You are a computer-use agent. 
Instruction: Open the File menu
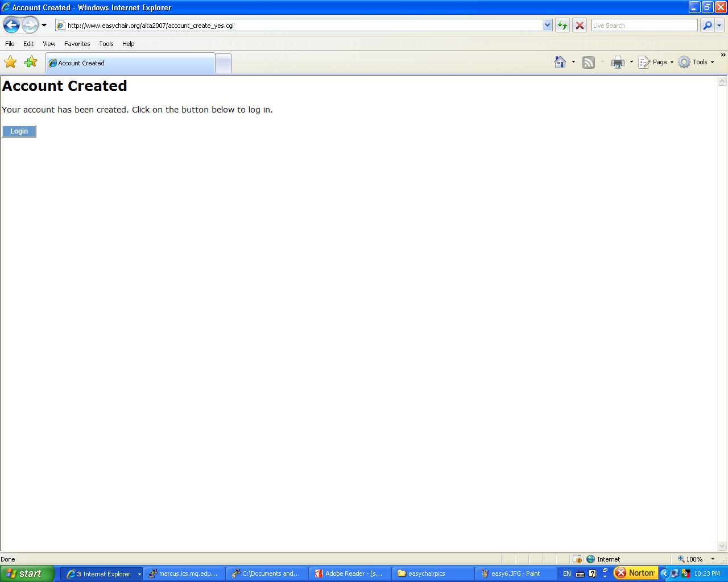pos(10,44)
